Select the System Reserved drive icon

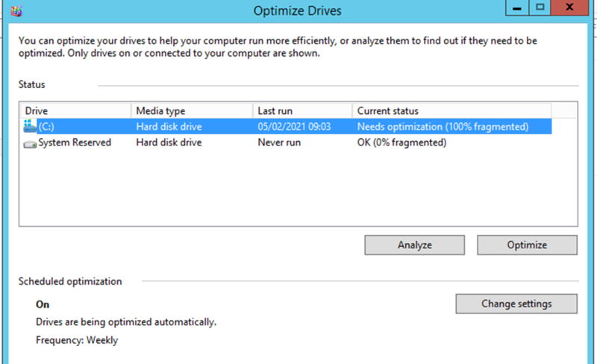[30, 144]
